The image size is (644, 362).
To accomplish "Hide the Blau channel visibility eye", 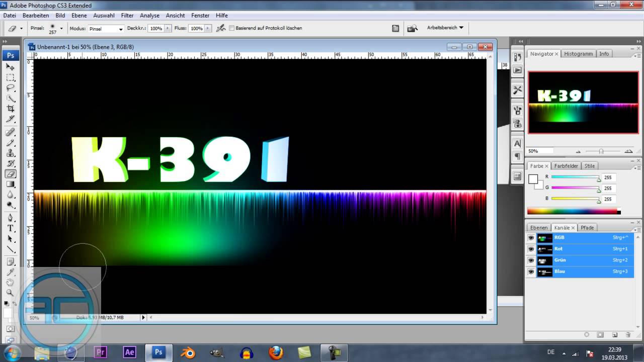I will click(x=531, y=271).
